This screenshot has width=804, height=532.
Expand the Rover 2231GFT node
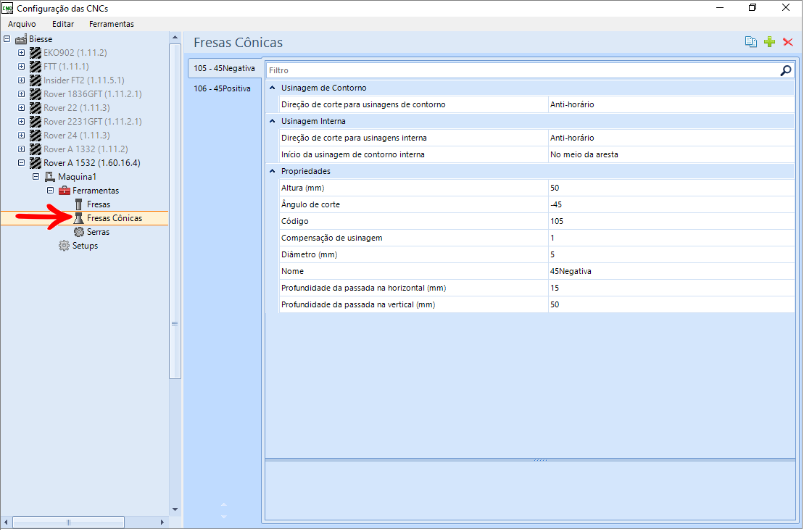[22, 122]
